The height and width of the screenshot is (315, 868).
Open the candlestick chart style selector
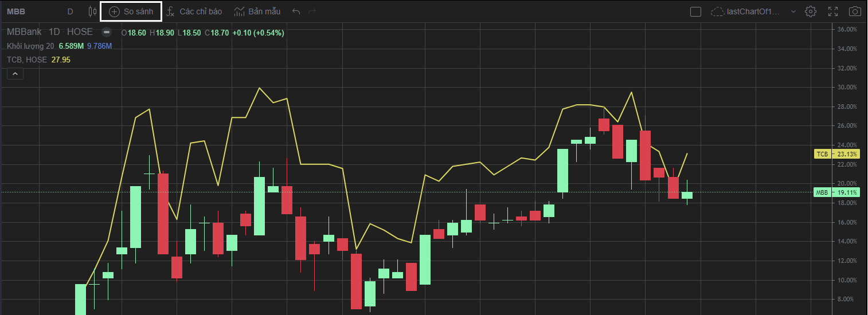pyautogui.click(x=93, y=11)
